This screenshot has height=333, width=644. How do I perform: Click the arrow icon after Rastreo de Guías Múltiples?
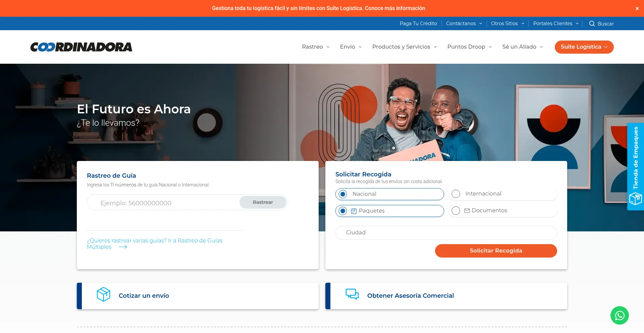(123, 247)
